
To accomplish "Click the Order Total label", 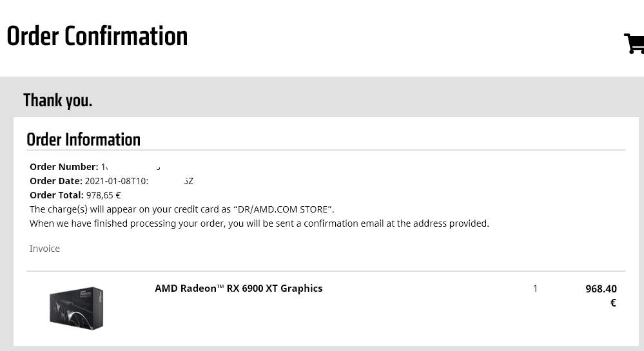I will [x=57, y=195].
